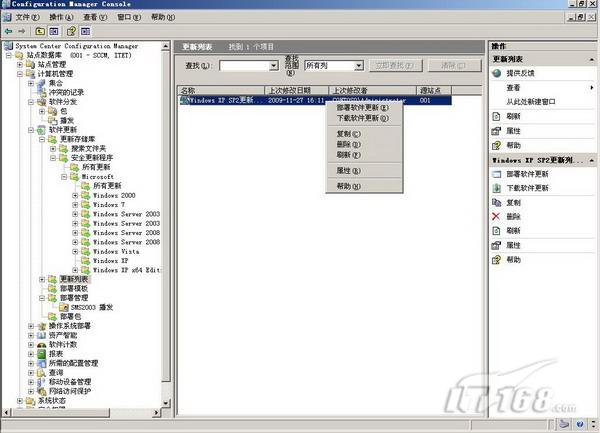Viewport: 600px width, 433px height.
Task: Click 帮助 icon under Windows XP SP2 section
Action: tap(496, 260)
